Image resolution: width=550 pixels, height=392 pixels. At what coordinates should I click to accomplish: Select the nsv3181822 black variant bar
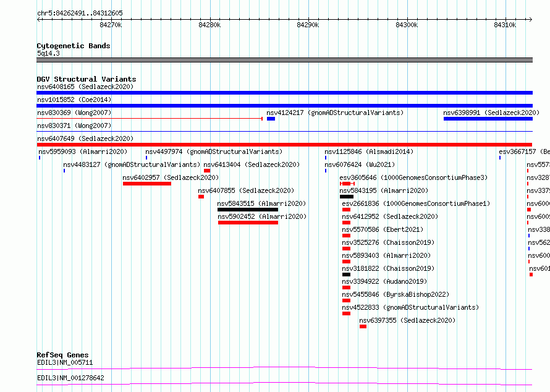(x=346, y=275)
